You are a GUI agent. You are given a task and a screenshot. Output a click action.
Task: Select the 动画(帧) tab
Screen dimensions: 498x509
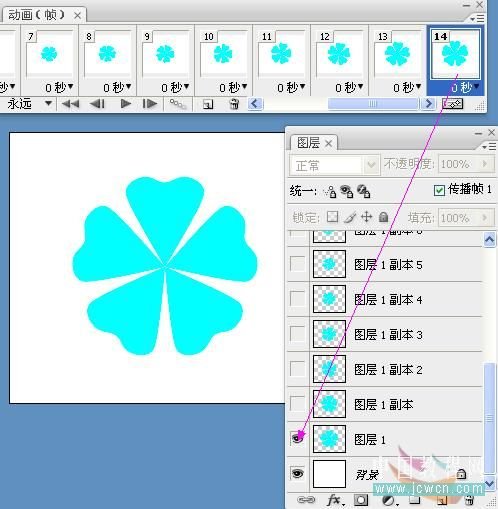tap(37, 15)
